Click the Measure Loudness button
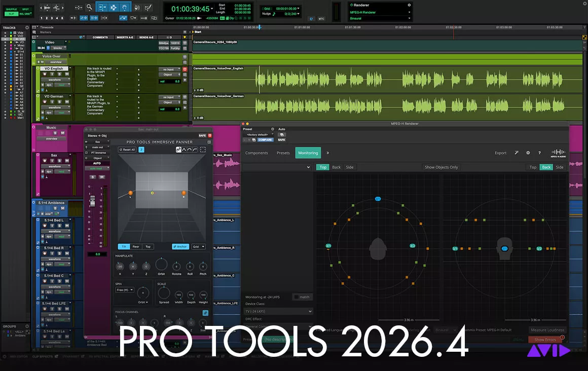 [x=547, y=330]
